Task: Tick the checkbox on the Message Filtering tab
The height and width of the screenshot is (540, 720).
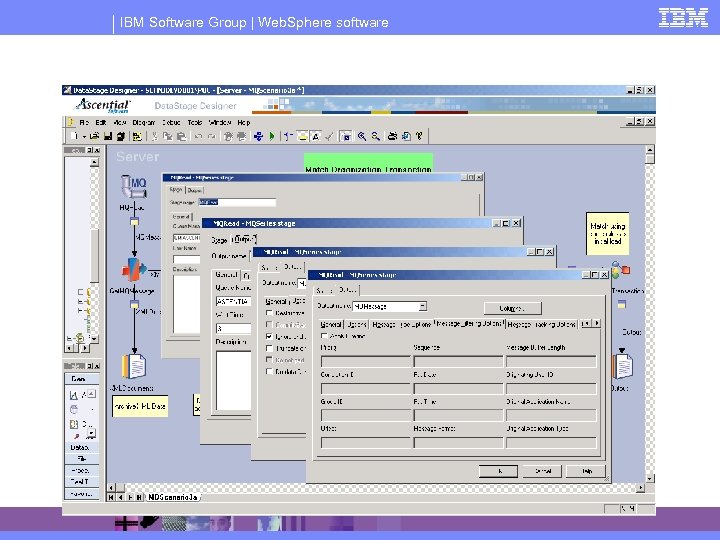Action: (x=324, y=336)
